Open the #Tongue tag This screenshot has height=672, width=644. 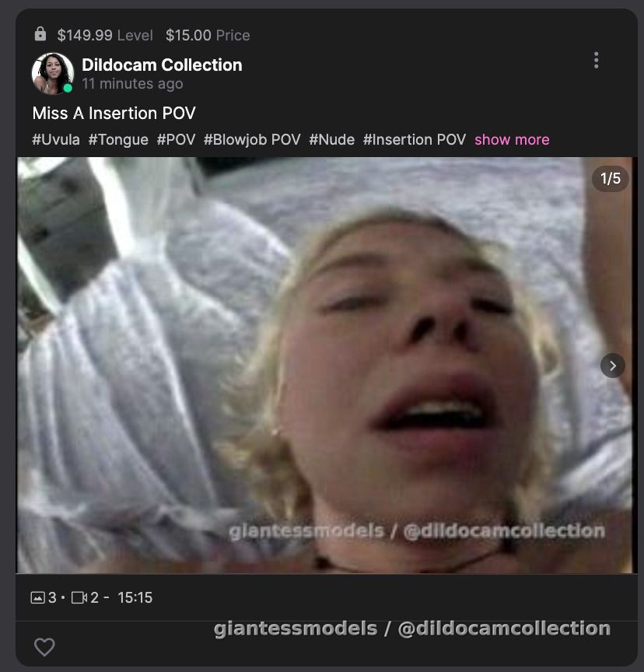[x=119, y=139]
